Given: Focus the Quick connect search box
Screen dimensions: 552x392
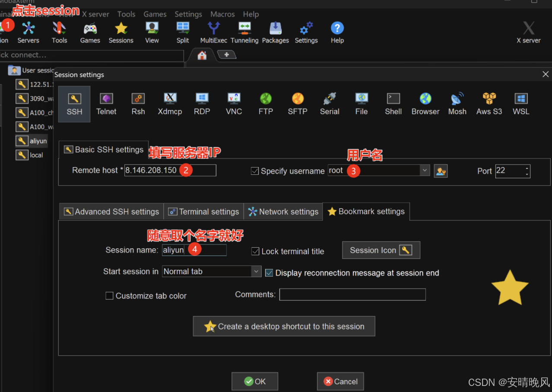Looking at the screenshot, I should (92, 55).
